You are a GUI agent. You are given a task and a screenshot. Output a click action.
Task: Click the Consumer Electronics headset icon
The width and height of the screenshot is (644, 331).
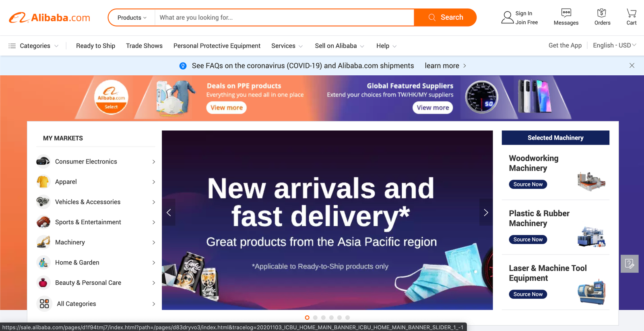[x=43, y=161]
